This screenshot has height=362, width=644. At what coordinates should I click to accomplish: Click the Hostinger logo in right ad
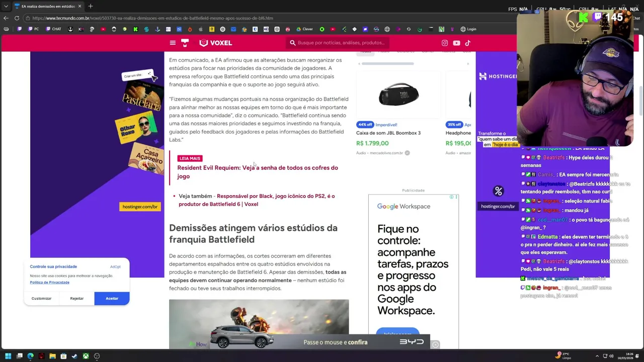[x=498, y=76]
